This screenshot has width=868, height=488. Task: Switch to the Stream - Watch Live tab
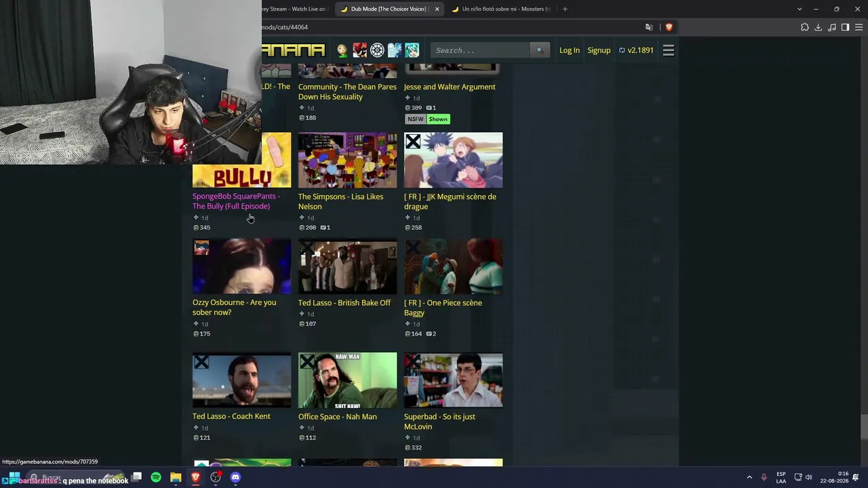point(296,9)
